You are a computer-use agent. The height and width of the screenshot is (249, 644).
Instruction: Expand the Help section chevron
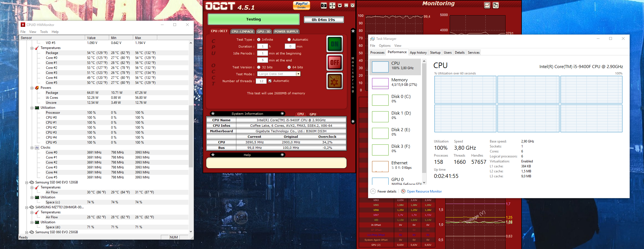282,155
